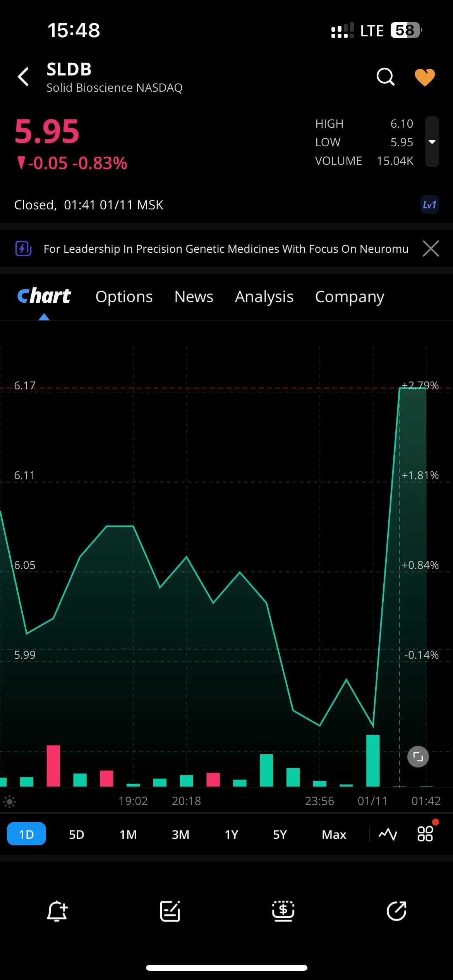
Task: Choose the Max time range
Action: [x=334, y=834]
